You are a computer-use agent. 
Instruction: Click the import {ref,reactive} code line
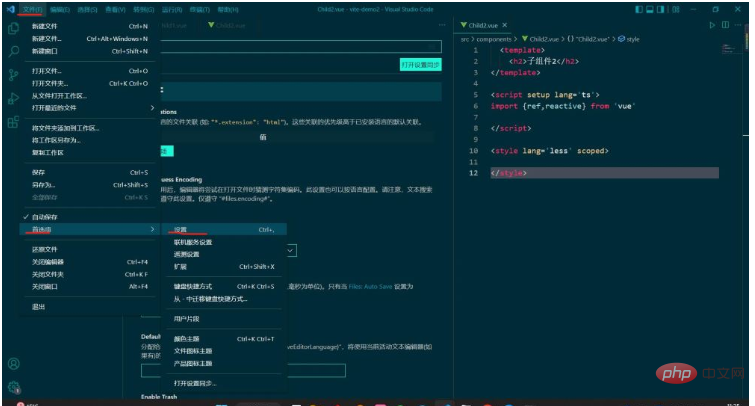point(562,106)
